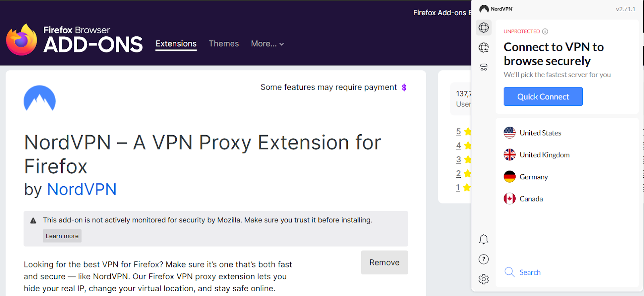The height and width of the screenshot is (296, 644).
Task: Click the search magnifier icon in NordVPN popup
Action: point(510,272)
